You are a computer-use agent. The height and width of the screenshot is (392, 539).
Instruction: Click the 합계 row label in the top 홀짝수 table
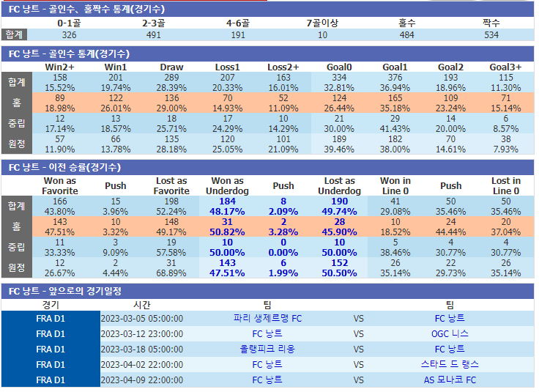[14, 34]
